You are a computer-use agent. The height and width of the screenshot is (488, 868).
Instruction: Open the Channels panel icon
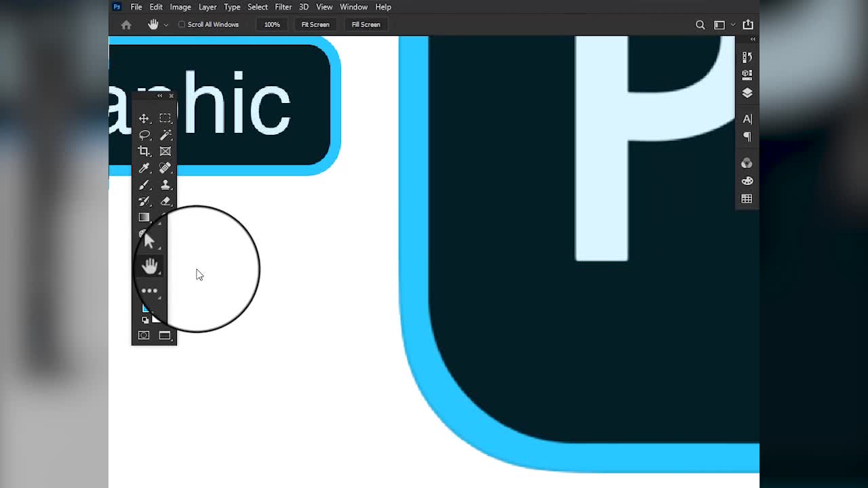pos(747,163)
